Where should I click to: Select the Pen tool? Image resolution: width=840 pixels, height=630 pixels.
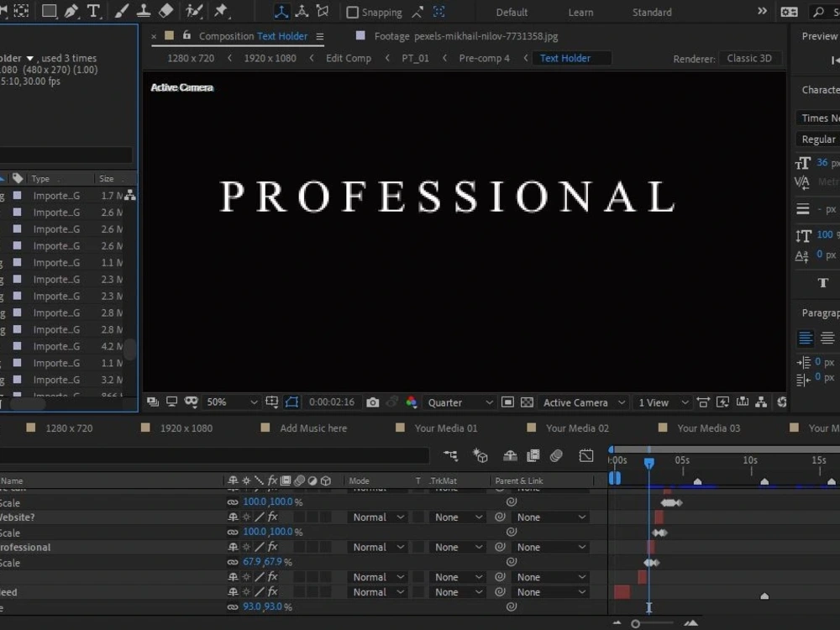(x=71, y=11)
